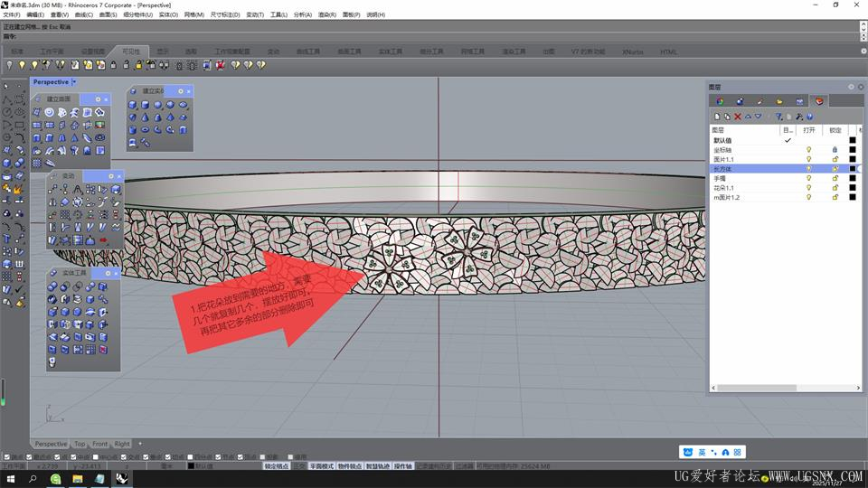Click the new layer icon in layers panel
This screenshot has height=488, width=868.
click(717, 117)
